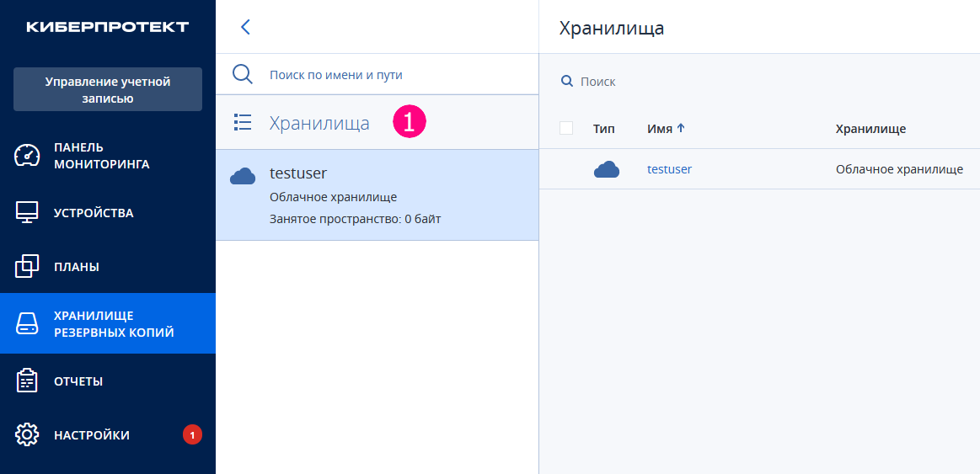
Task: Click the Устройства monitor icon
Action: [27, 213]
